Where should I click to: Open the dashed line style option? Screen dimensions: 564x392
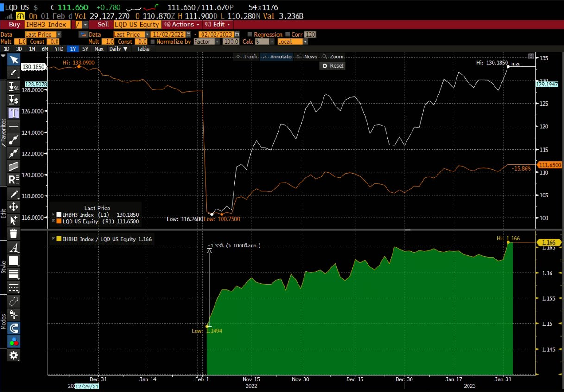click(14, 287)
